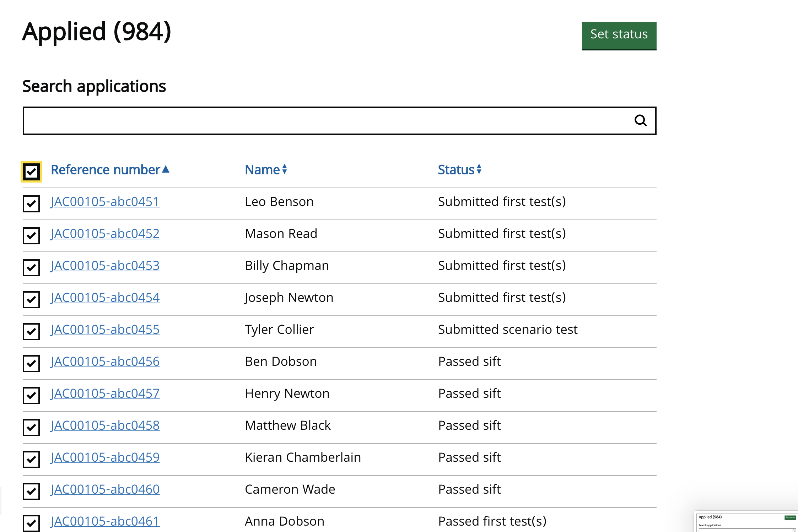Click the name Ben Dobson
Screen dimensions: 798x532
tap(281, 362)
